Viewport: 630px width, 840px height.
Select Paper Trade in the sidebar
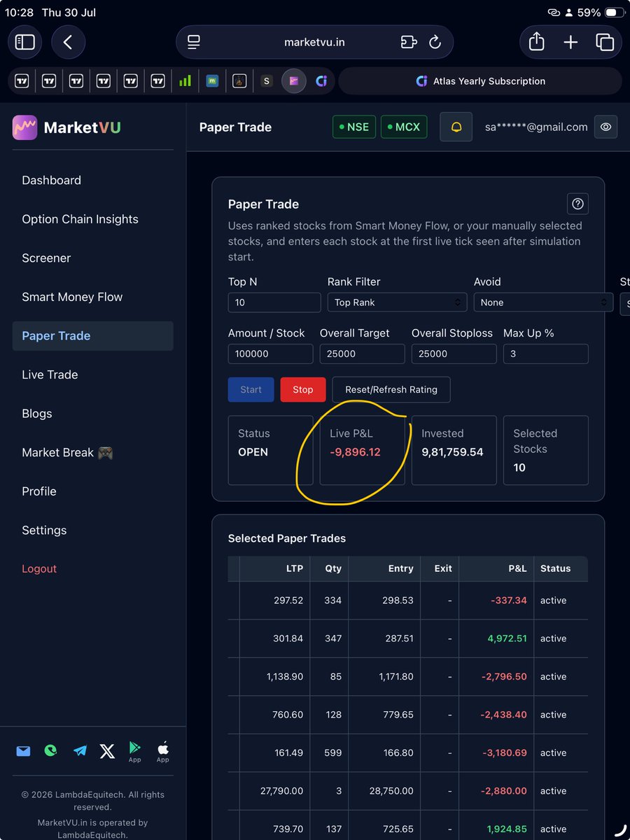[x=92, y=335]
